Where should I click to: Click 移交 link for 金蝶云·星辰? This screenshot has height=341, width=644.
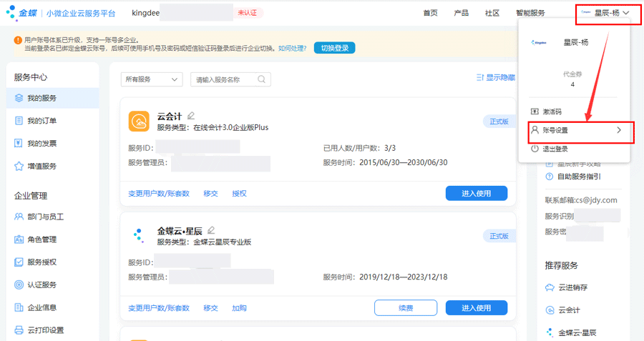[x=210, y=308]
